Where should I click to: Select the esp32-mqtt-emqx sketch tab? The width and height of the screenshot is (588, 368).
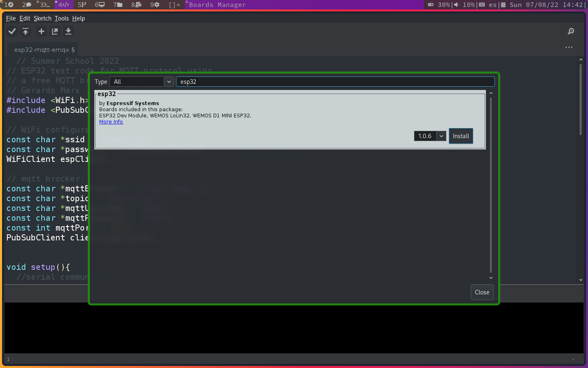(44, 50)
